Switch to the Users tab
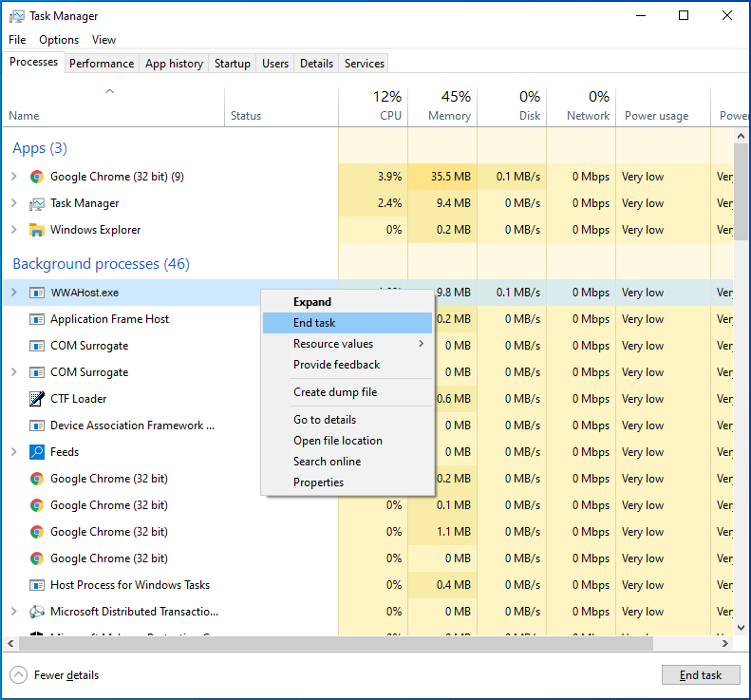The width and height of the screenshot is (751, 700). [x=275, y=64]
